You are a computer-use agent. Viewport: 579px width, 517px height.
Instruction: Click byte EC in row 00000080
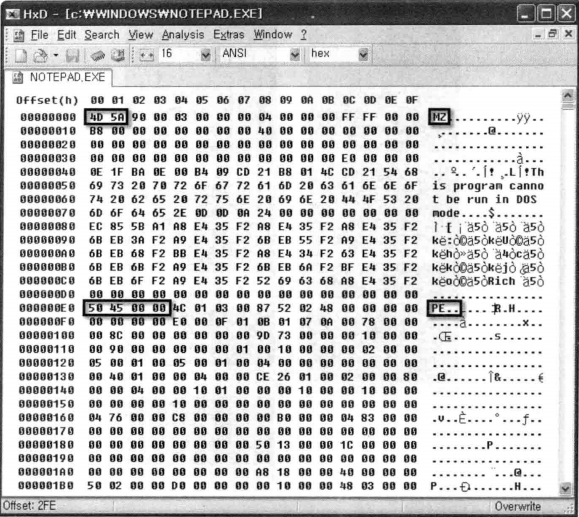[x=96, y=226]
